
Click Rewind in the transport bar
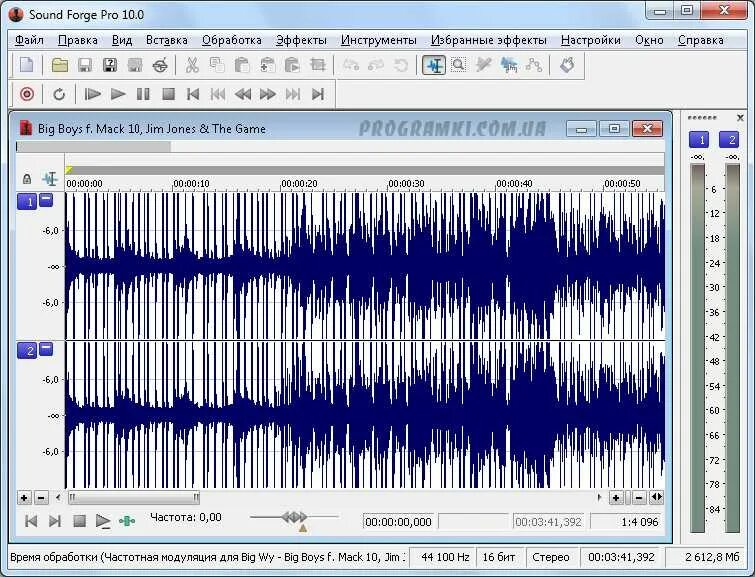(x=243, y=94)
